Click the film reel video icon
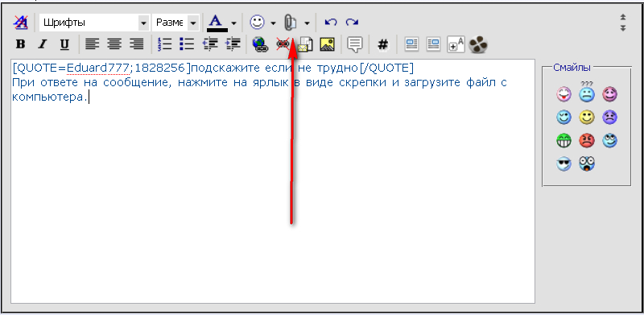 coord(478,44)
